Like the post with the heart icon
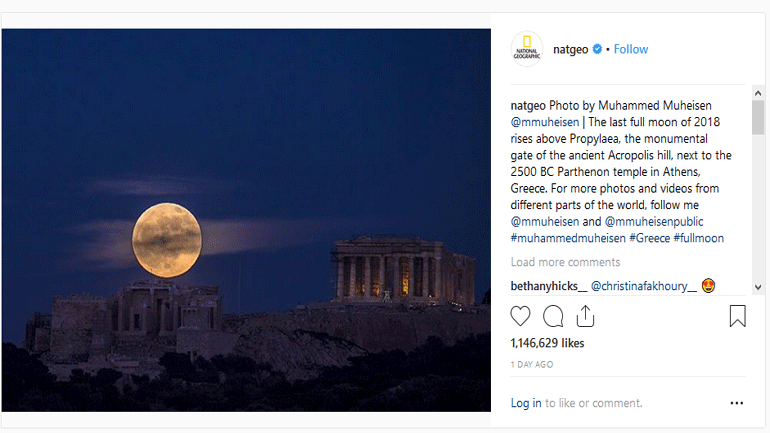Viewport: 770px width, 433px height. click(520, 316)
